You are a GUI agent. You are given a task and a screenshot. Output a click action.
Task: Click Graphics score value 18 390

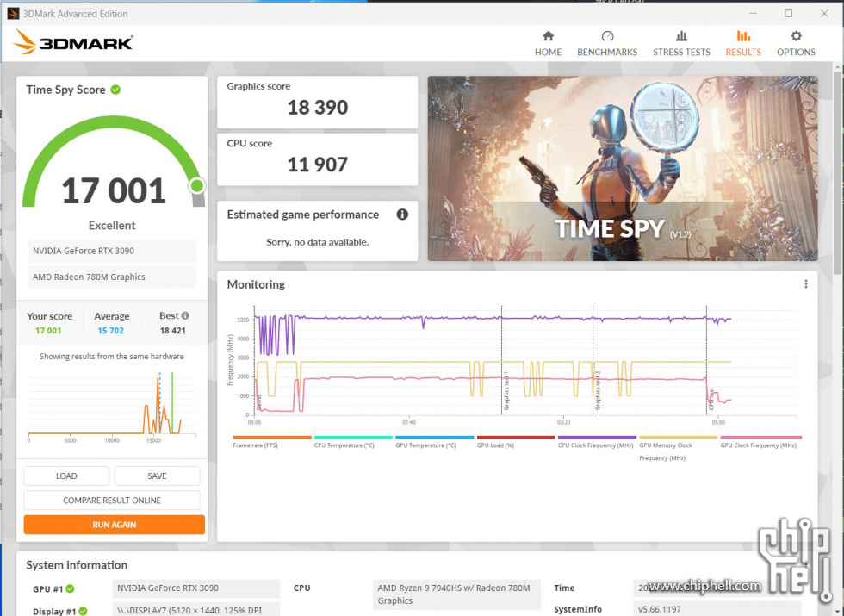[318, 107]
